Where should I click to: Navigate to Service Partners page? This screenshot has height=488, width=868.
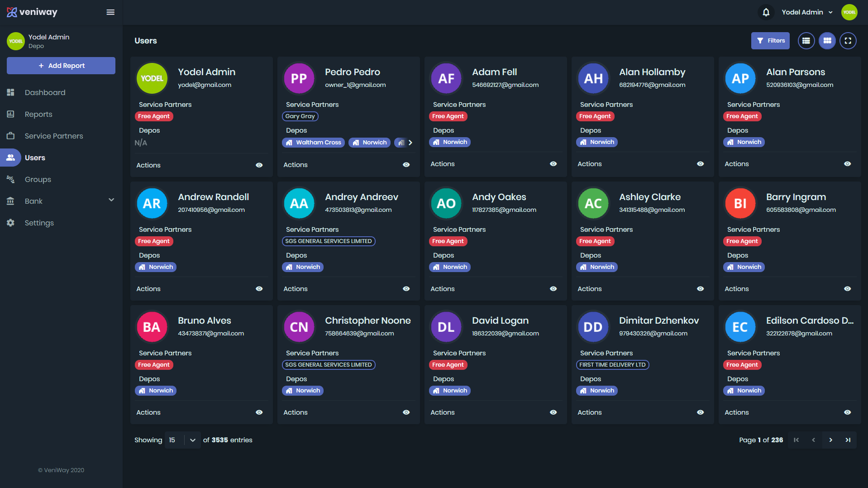pyautogui.click(x=54, y=136)
